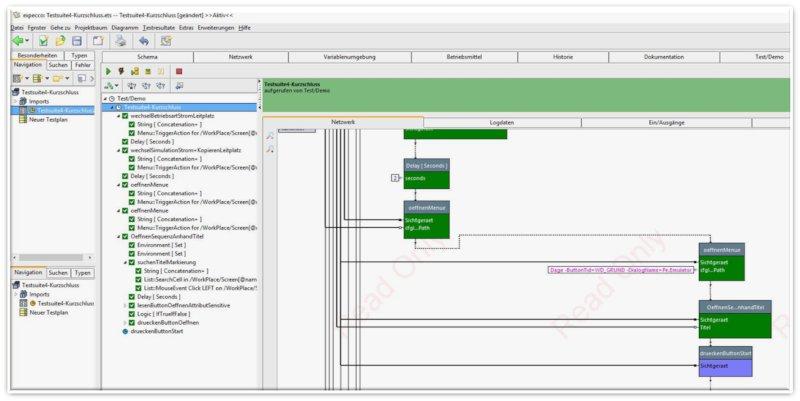Click the first step-arrow icon in trace toolbar
Viewport: 800px width, 401px height.
[132, 86]
